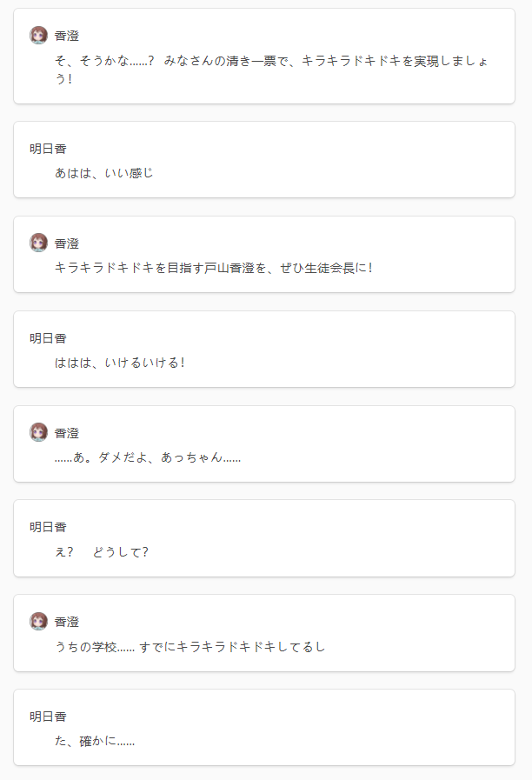Click speaker name 香澄 in the first card

click(67, 36)
